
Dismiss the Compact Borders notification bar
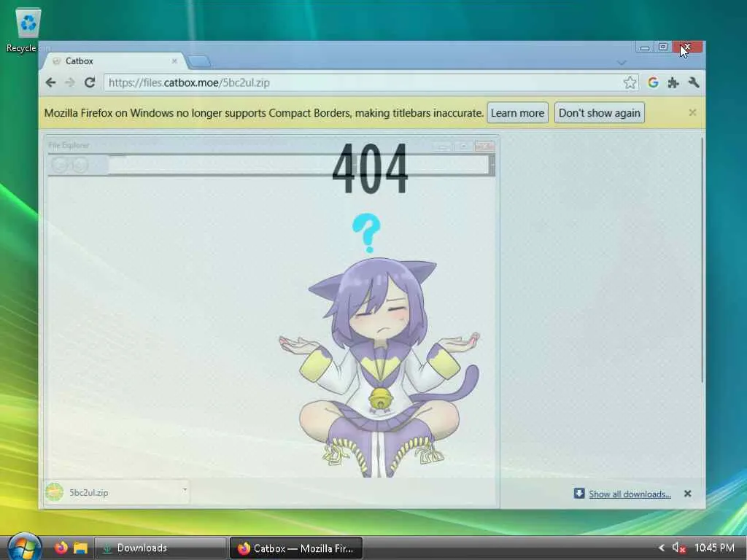pos(693,112)
